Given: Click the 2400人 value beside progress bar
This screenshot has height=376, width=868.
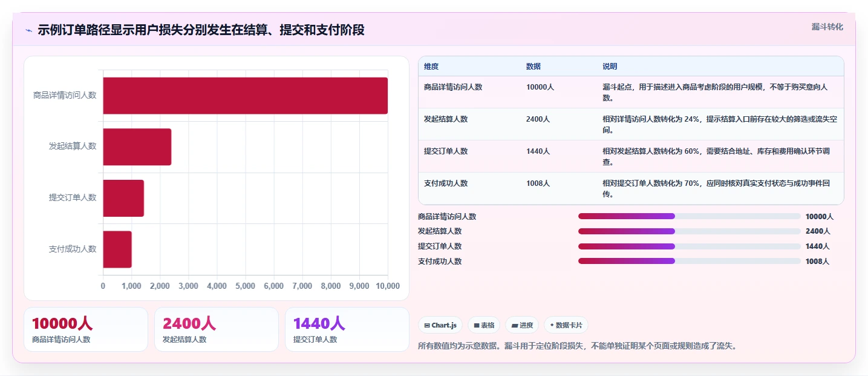Looking at the screenshot, I should 818,231.
